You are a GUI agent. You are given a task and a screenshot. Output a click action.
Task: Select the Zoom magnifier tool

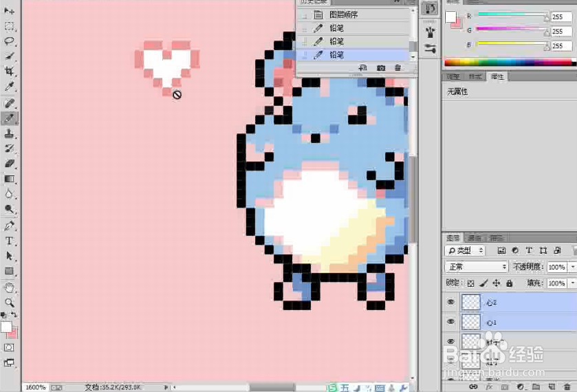tap(9, 303)
